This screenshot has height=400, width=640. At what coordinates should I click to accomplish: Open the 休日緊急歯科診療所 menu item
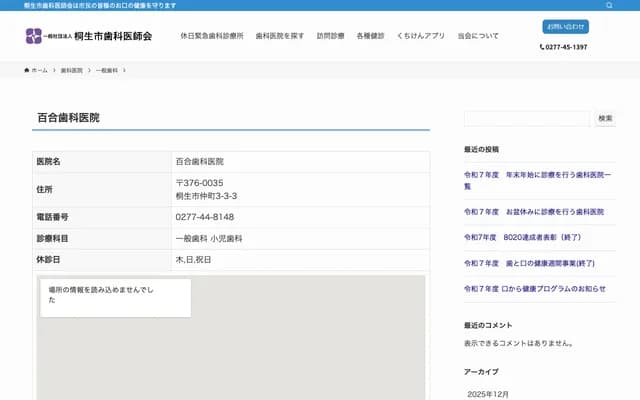(x=212, y=36)
